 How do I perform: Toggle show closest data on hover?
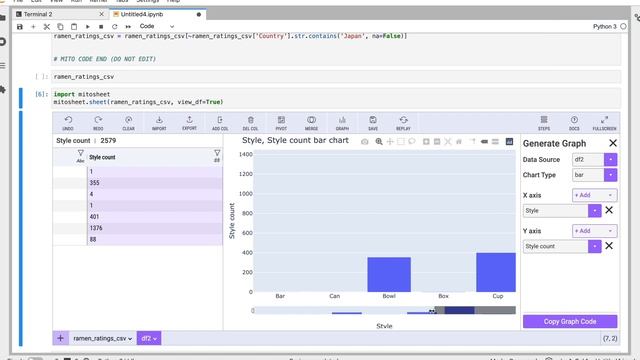[x=484, y=142]
